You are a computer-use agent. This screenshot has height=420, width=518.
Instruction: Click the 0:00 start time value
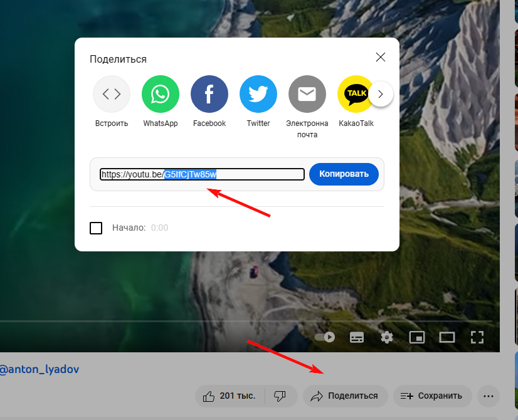pos(159,228)
